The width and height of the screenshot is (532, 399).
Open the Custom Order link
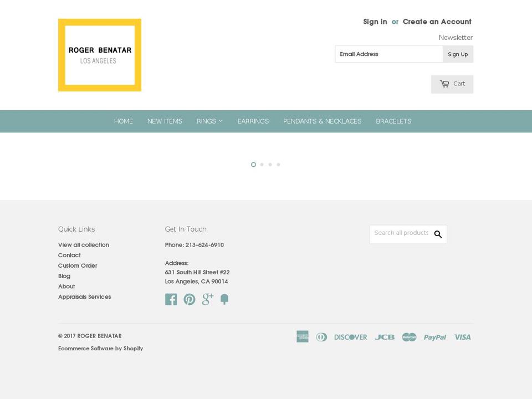click(78, 265)
